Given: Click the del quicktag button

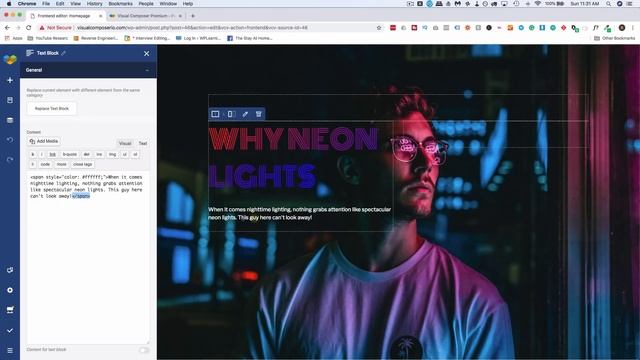Looking at the screenshot, I should (87, 154).
